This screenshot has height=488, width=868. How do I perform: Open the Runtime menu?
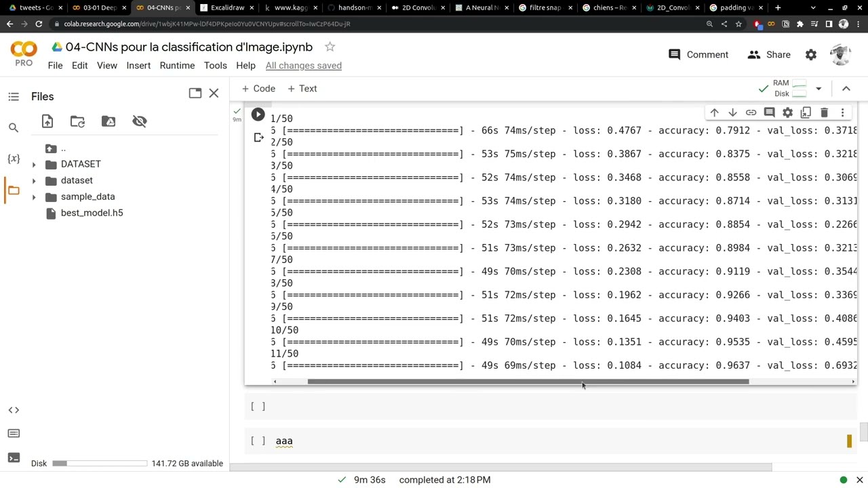pyautogui.click(x=177, y=66)
